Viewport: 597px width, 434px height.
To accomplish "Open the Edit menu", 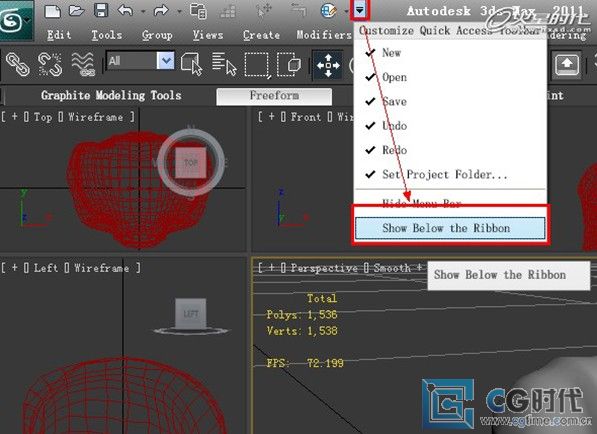I will (59, 35).
